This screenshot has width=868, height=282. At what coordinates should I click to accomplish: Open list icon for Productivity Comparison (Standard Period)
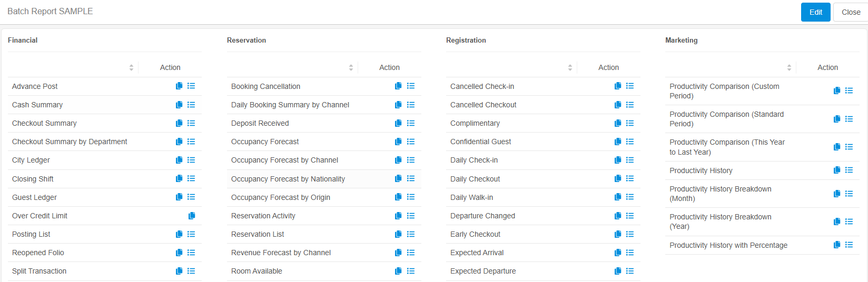pos(849,119)
